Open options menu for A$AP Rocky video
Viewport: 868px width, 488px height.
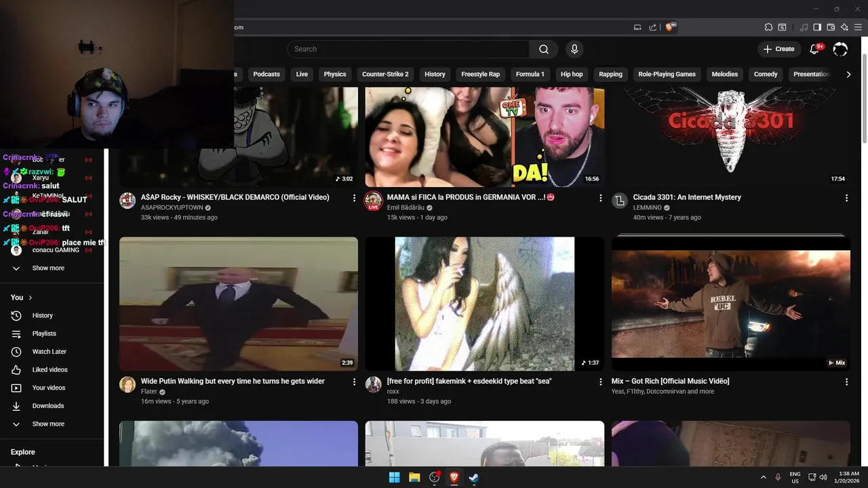pyautogui.click(x=354, y=198)
